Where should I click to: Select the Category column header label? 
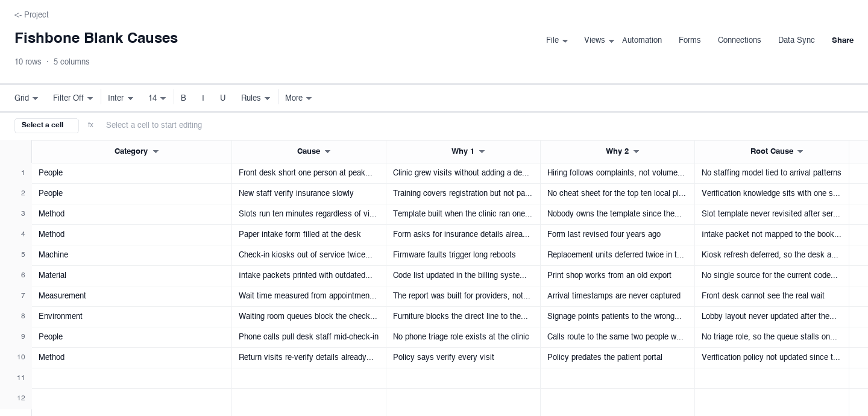tap(131, 151)
